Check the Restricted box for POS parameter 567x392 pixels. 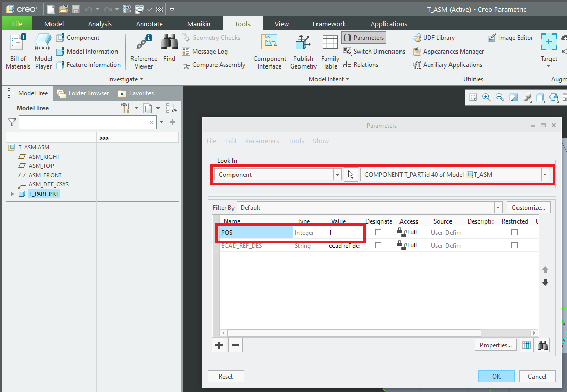(514, 232)
